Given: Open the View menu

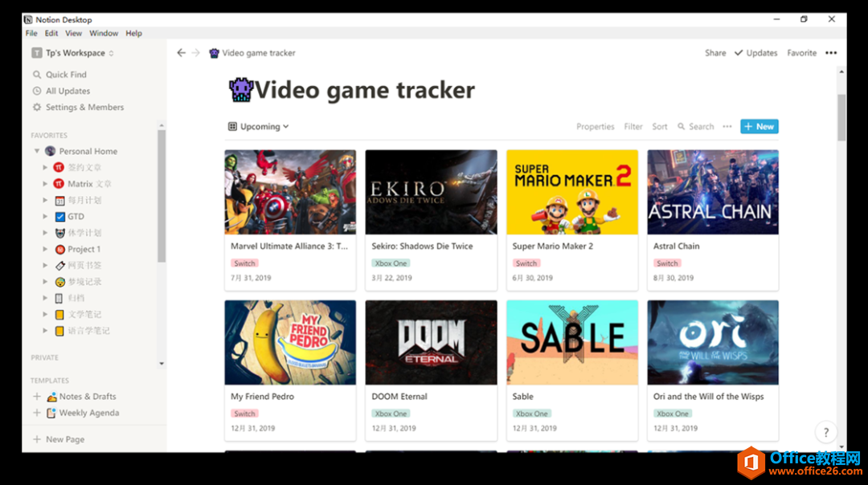Looking at the screenshot, I should [73, 33].
